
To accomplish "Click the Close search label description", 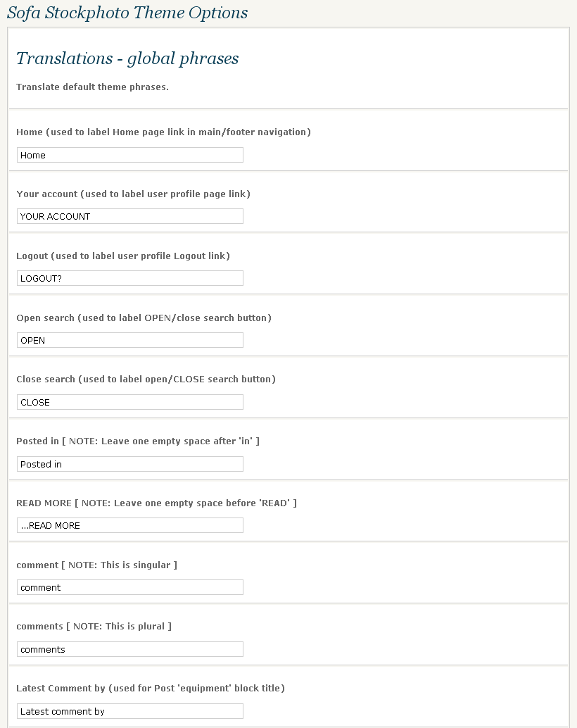I will pos(146,379).
